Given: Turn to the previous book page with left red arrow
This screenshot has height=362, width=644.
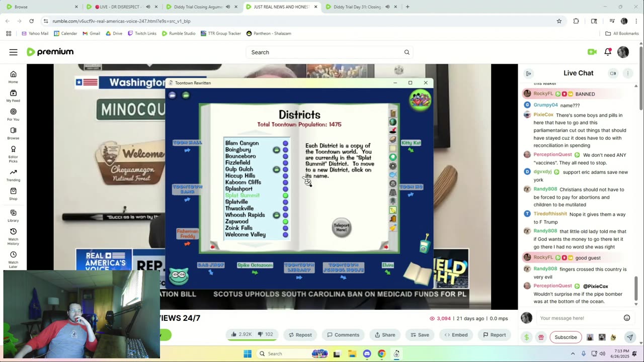Looking at the screenshot, I should (x=212, y=247).
